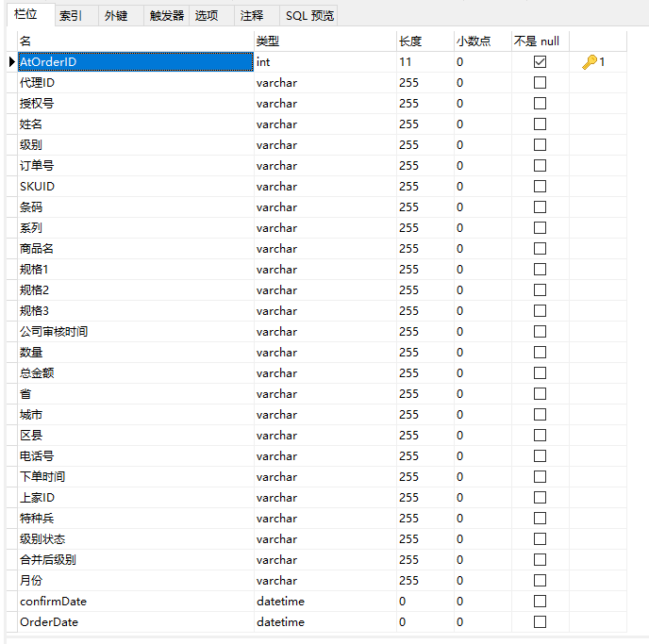Click the length 255 cell for 月份

pyautogui.click(x=425, y=580)
